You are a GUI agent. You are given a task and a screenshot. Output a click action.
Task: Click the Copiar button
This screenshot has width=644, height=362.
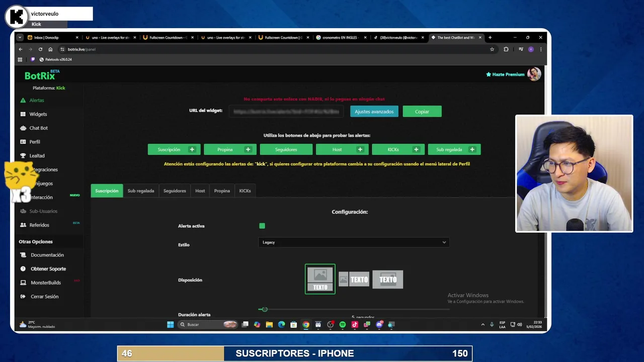tap(422, 112)
